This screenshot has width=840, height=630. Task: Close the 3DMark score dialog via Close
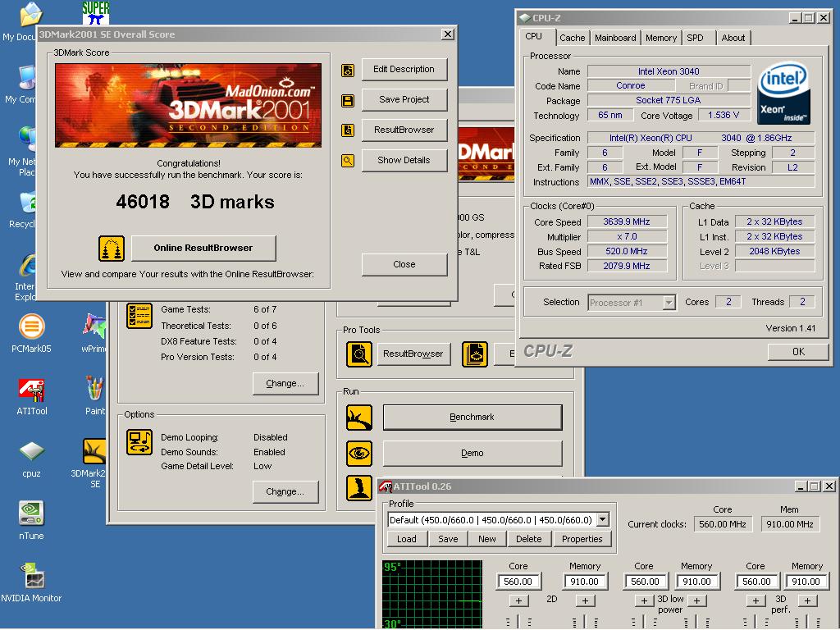[x=404, y=265]
